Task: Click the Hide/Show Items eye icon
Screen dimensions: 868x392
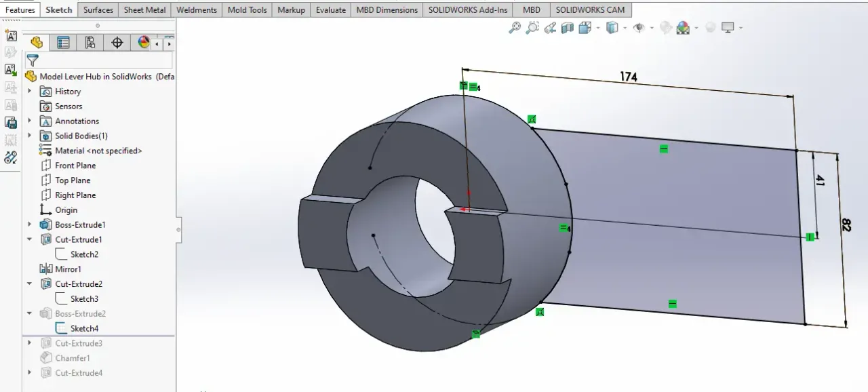Action: [638, 28]
